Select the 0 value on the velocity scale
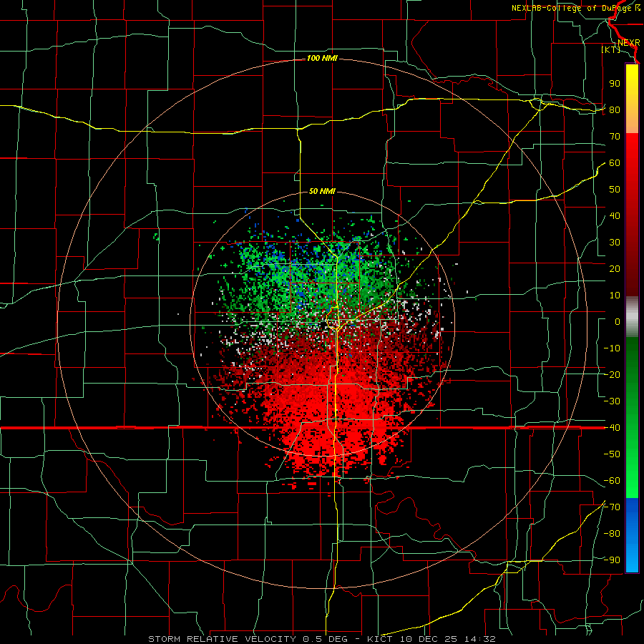644x644 pixels. pos(618,322)
